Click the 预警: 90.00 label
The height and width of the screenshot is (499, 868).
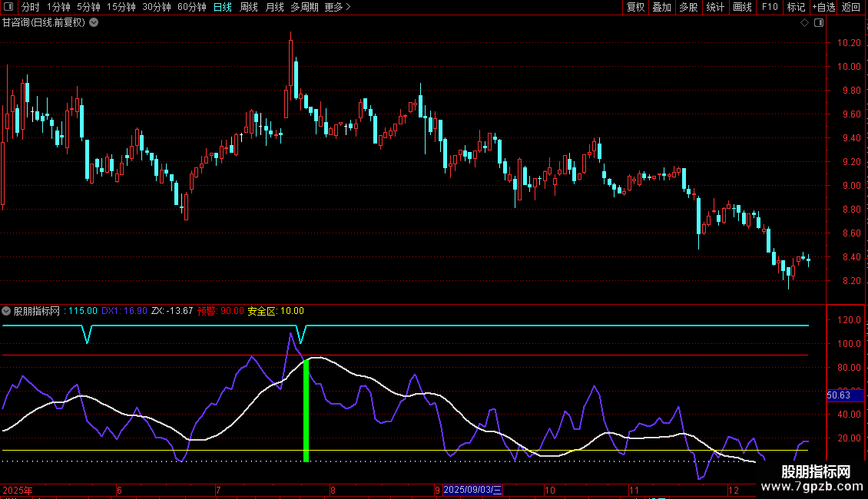[x=220, y=311]
